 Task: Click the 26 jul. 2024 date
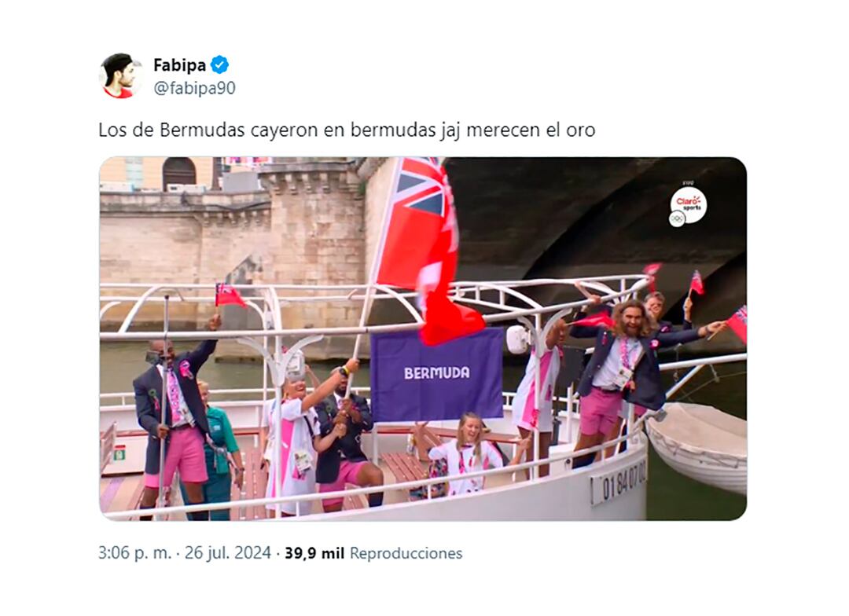pyautogui.click(x=227, y=553)
